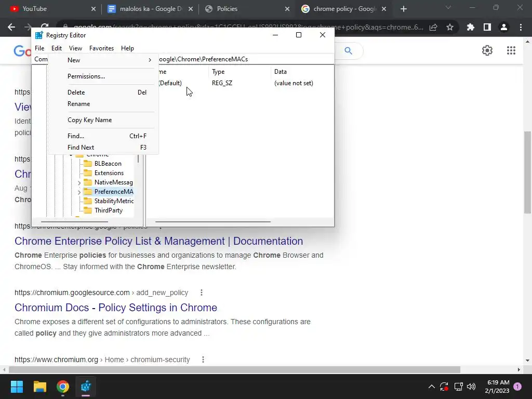532x399 pixels.
Task: Select Copy Key Name
Action: pos(103,120)
